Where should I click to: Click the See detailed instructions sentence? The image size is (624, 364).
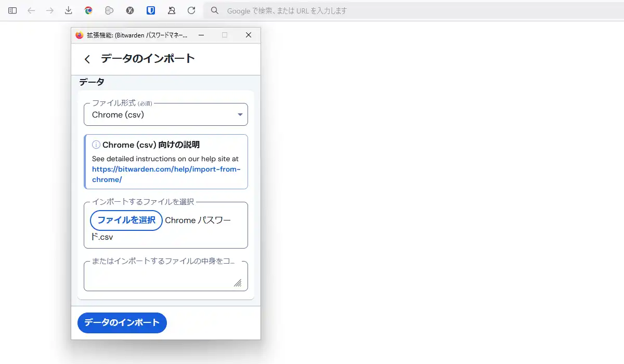[x=165, y=159]
